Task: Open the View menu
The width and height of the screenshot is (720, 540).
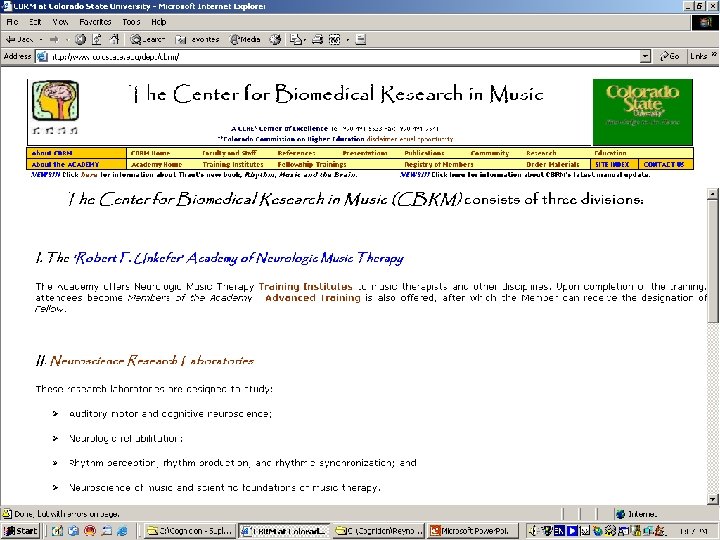Action: coord(60,22)
